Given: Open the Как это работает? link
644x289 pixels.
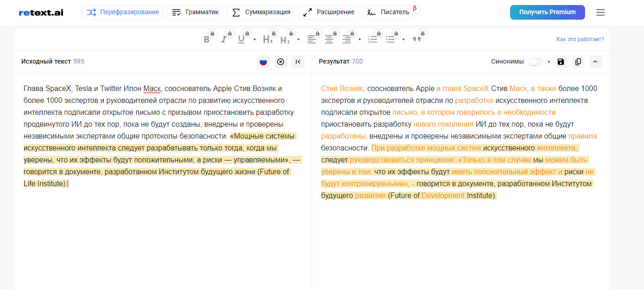Looking at the screenshot, I should click(x=580, y=39).
